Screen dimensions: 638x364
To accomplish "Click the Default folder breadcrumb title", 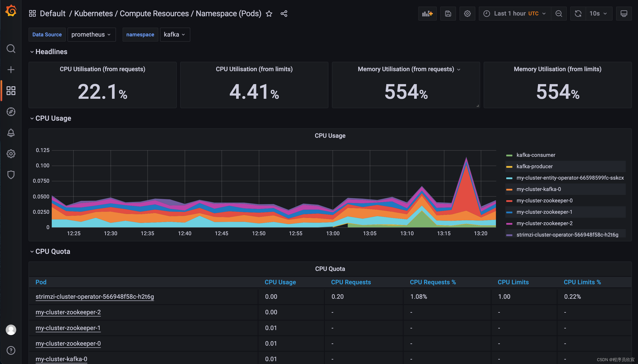I will pyautogui.click(x=53, y=14).
